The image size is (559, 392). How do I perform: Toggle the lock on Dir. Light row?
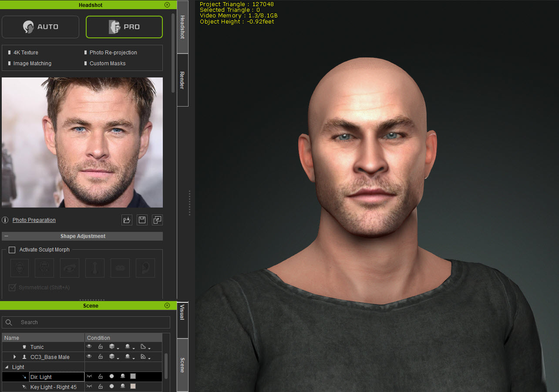click(x=101, y=376)
